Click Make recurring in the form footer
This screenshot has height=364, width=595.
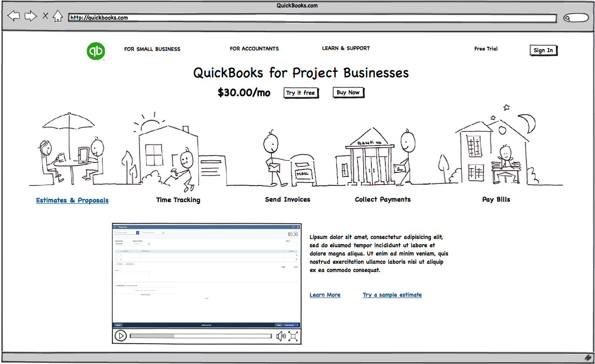click(207, 325)
